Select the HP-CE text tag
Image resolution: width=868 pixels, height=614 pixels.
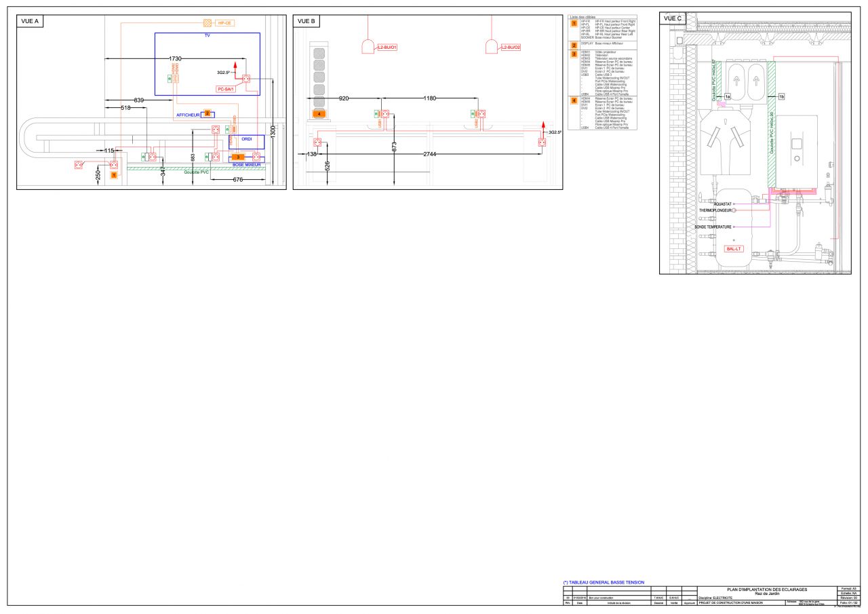pos(226,23)
